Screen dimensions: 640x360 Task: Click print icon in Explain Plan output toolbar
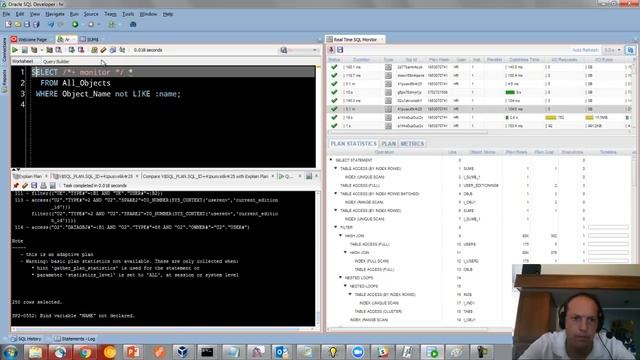tap(43, 185)
